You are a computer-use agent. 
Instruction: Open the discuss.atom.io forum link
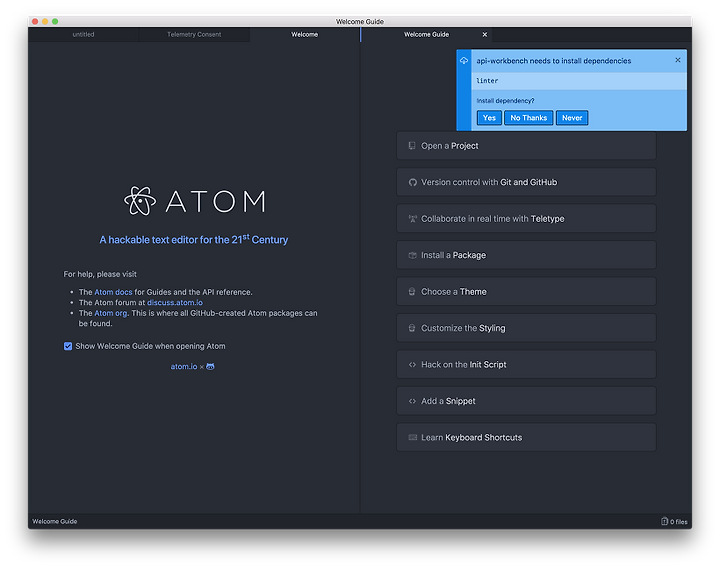(174, 303)
